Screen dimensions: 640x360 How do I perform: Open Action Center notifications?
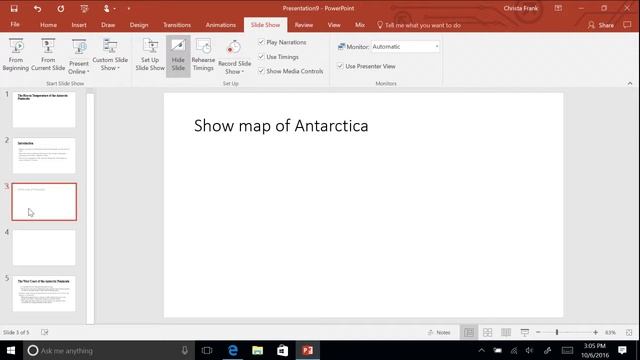pyautogui.click(x=622, y=350)
